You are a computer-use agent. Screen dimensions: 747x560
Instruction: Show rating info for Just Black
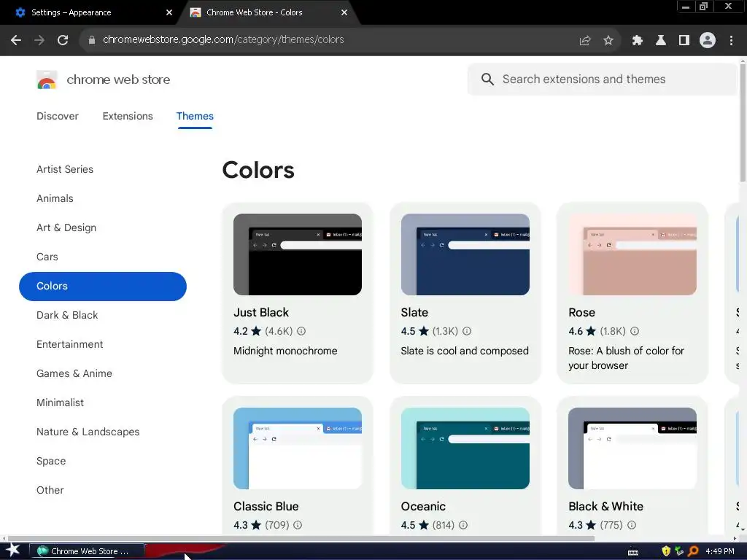[x=301, y=331]
